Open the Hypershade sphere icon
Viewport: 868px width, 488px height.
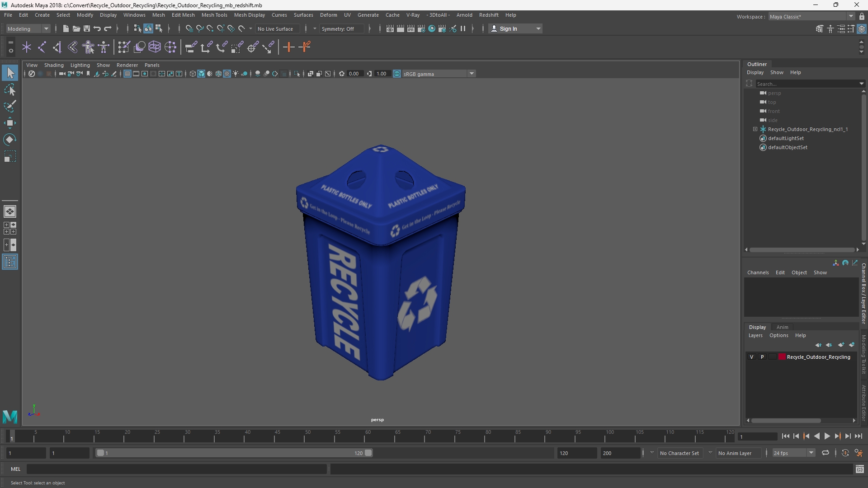432,28
